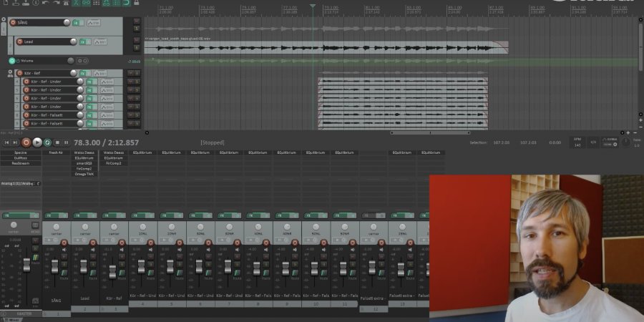
Task: Toggle master strip MONO button
Action: click(35, 225)
